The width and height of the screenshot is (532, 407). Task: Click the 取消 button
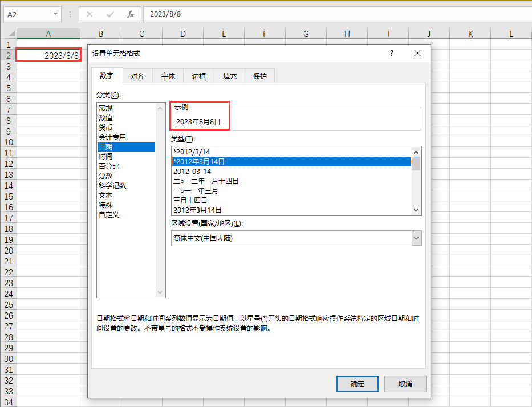pos(405,384)
